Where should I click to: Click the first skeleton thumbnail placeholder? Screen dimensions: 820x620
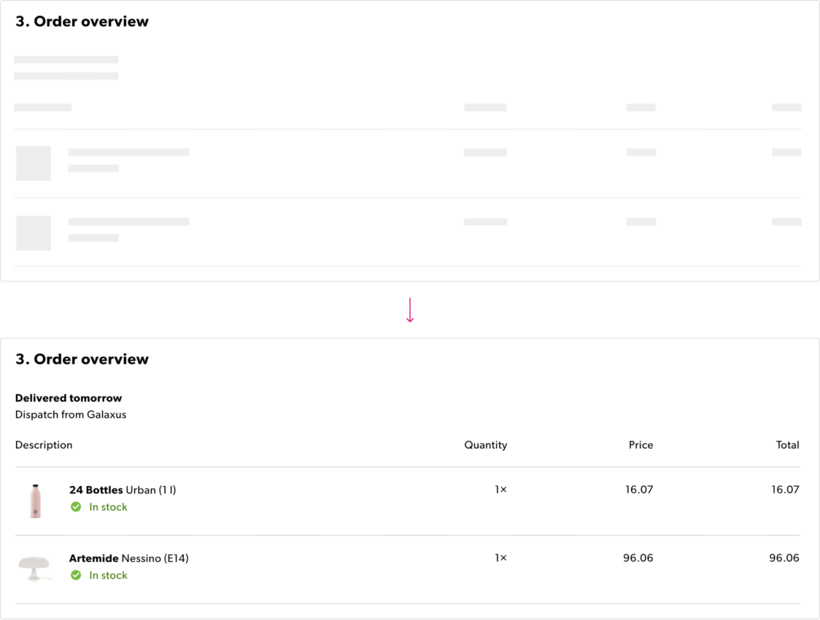(x=33, y=163)
